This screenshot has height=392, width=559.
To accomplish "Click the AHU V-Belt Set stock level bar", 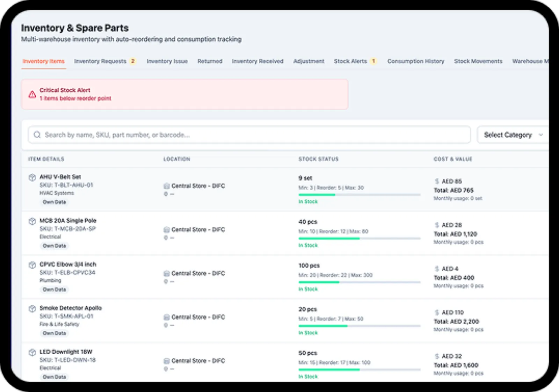I will pos(360,195).
